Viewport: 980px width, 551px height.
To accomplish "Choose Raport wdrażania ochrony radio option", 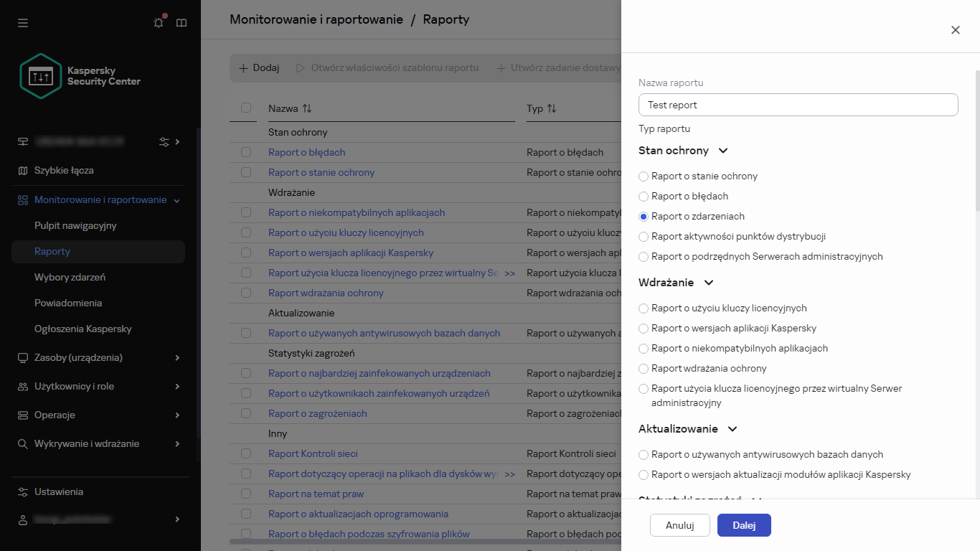I will tap(644, 369).
